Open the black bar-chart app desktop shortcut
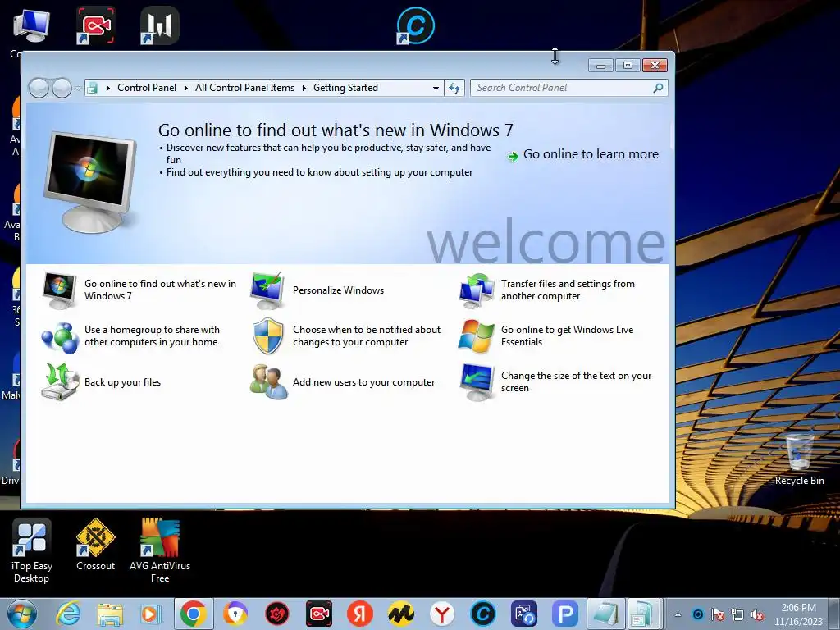The image size is (840, 630). 160,25
